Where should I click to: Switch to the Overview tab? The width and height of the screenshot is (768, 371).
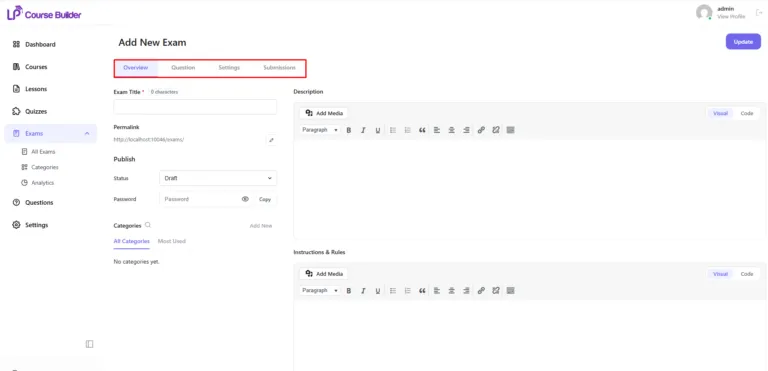[136, 68]
